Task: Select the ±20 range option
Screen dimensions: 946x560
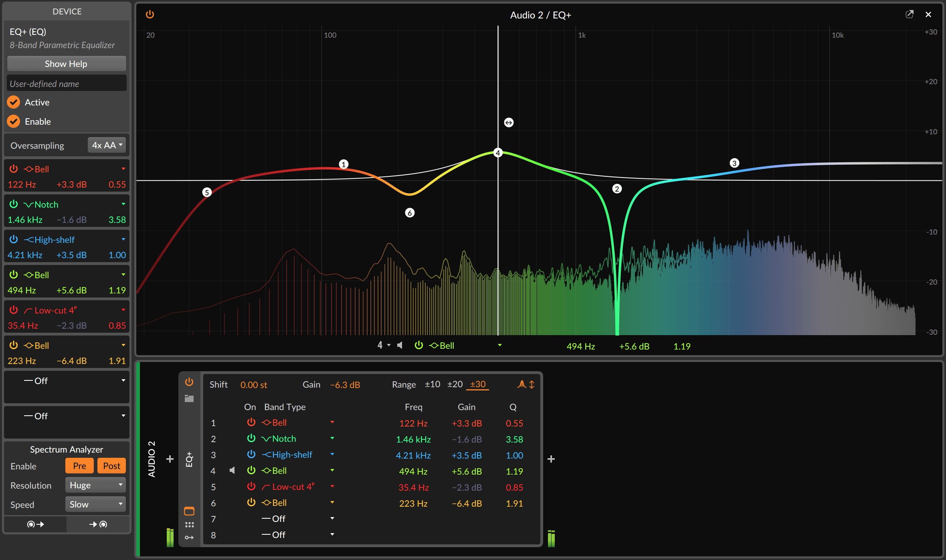Action: click(455, 384)
